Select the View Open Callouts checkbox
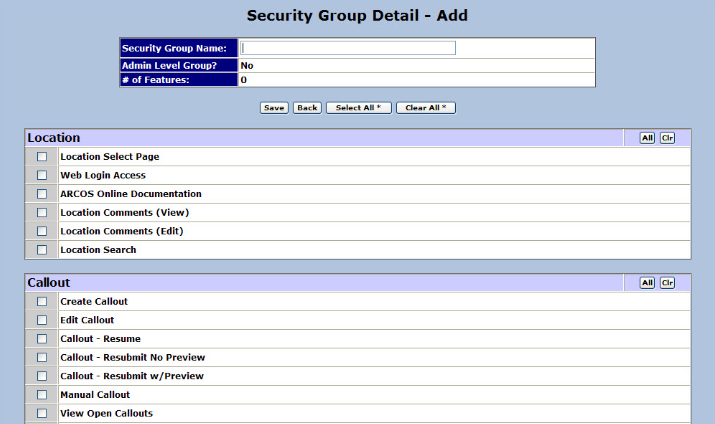 point(42,413)
